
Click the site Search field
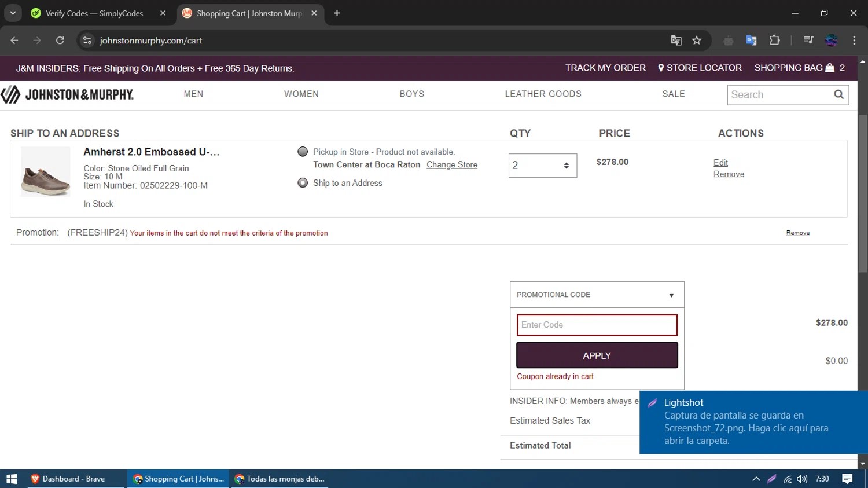[778, 95]
